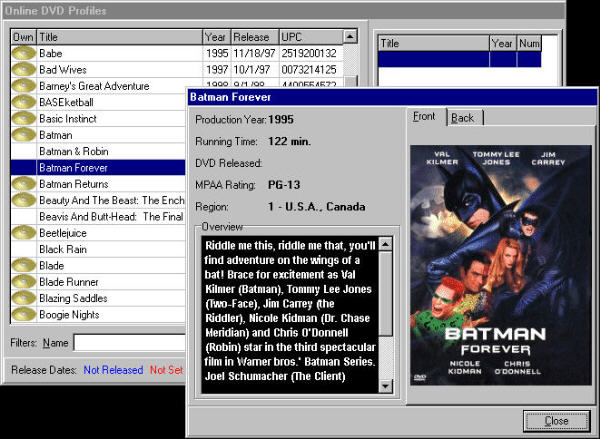This screenshot has width=600, height=439.
Task: Select the Blade Runner title
Action: (69, 282)
